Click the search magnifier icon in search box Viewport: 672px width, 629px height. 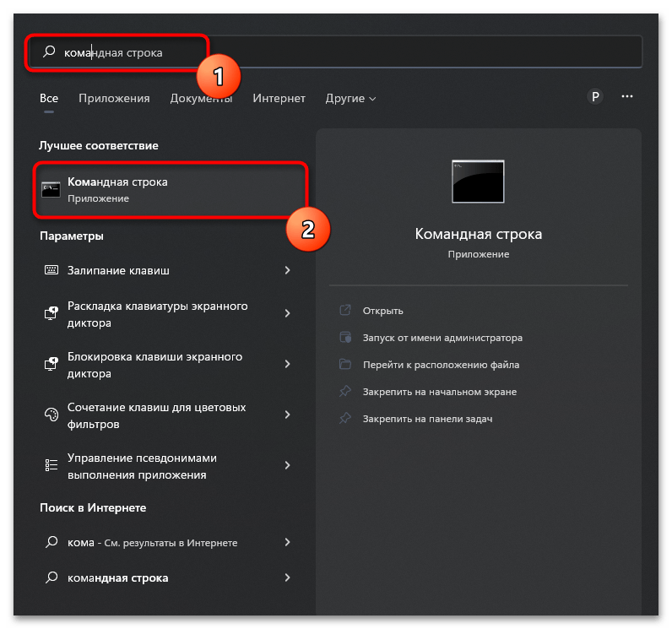[x=49, y=52]
